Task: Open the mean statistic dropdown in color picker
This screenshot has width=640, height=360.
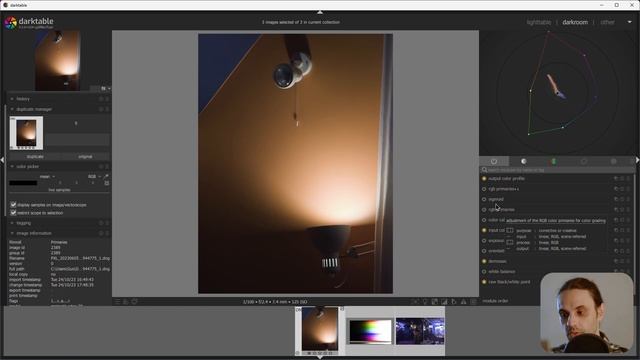Action: click(x=47, y=176)
